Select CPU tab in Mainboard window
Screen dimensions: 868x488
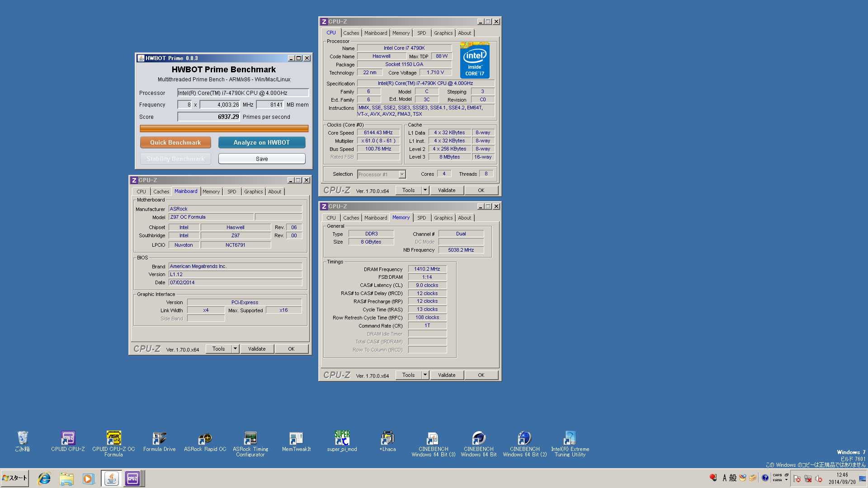click(x=141, y=192)
